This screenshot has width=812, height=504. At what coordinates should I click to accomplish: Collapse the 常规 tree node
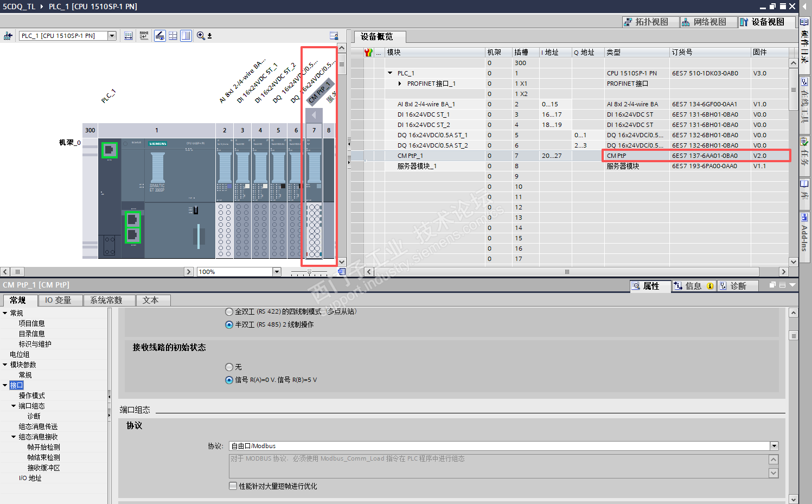[5, 313]
